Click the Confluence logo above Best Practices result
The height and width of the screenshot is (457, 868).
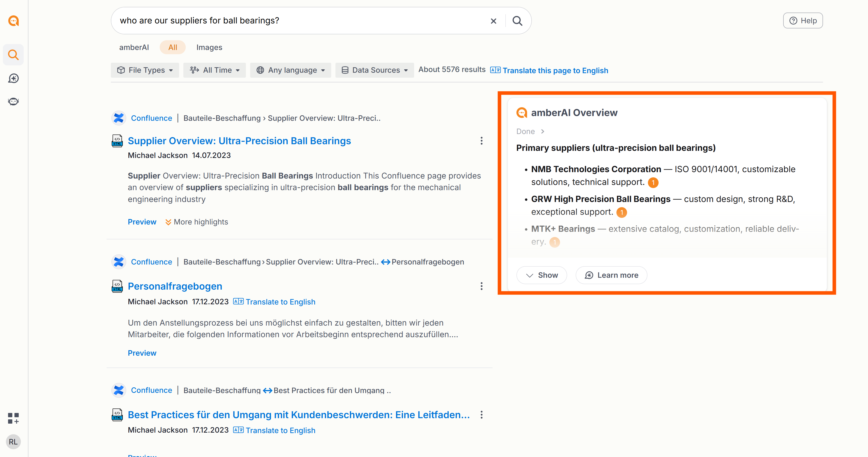tap(119, 390)
